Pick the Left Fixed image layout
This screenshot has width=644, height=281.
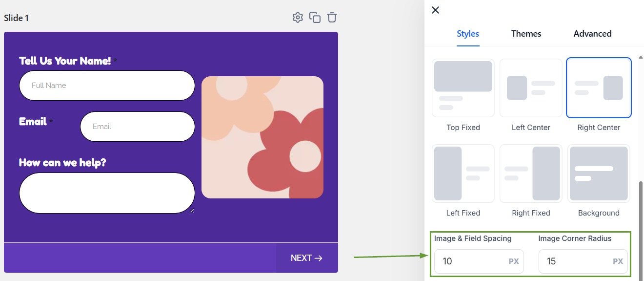[x=463, y=173]
